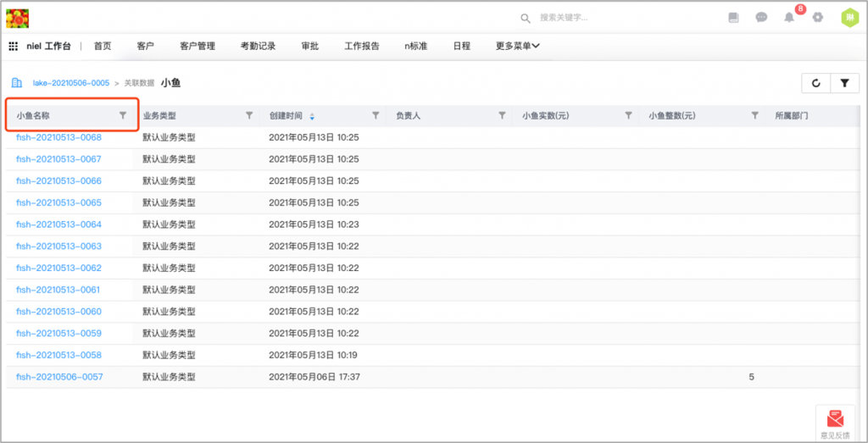This screenshot has height=443, width=868.
Task: Click the book/help documentation icon
Action: click(x=734, y=17)
